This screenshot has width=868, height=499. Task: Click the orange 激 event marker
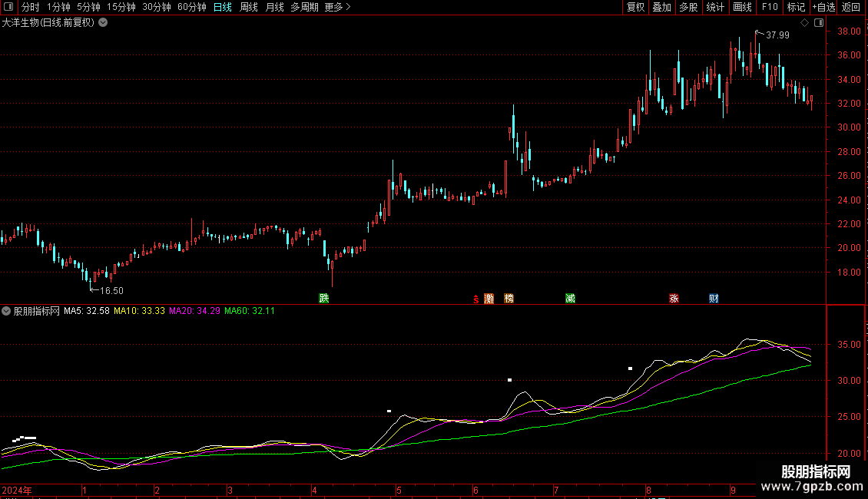489,299
